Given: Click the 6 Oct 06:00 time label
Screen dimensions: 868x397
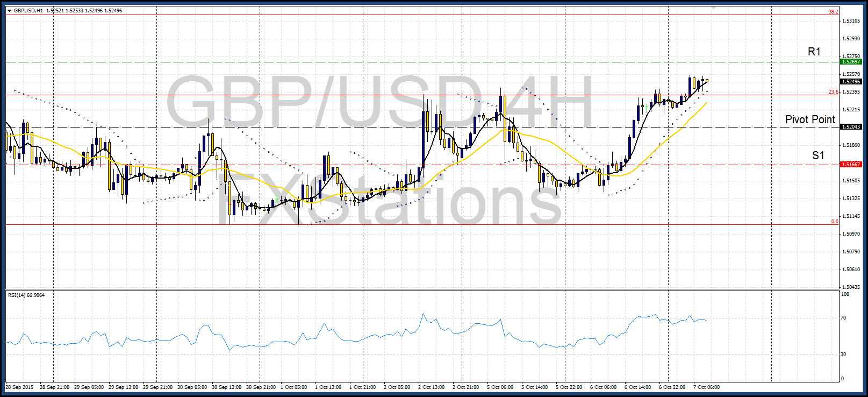Looking at the screenshot, I should pyautogui.click(x=604, y=387).
